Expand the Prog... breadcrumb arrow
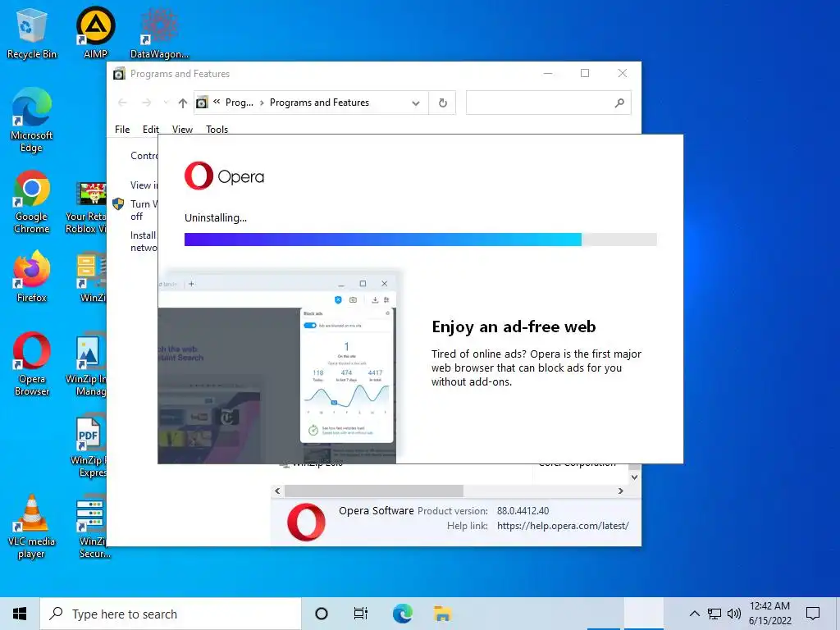Viewport: 840px width, 630px height. pos(262,103)
